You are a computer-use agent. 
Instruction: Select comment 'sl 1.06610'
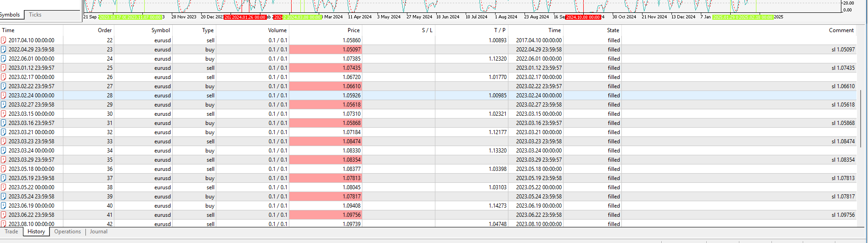click(x=843, y=86)
